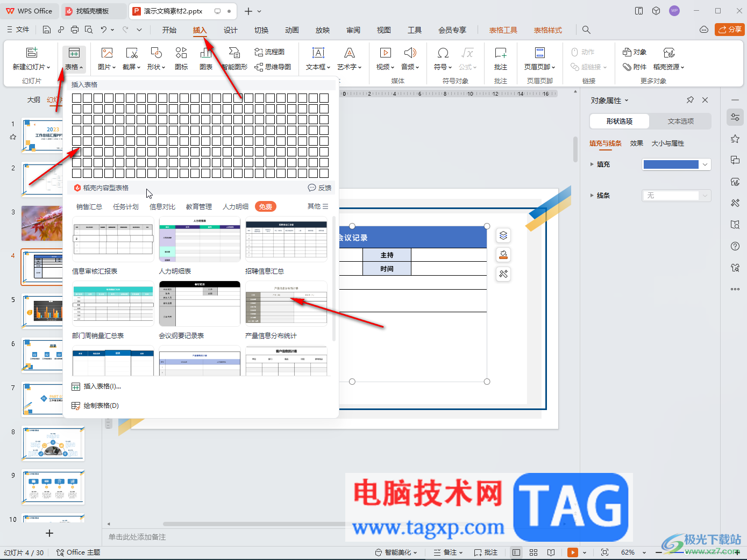
Task: Open the Smart Beautify (智能美化) dropdown
Action: pyautogui.click(x=396, y=552)
